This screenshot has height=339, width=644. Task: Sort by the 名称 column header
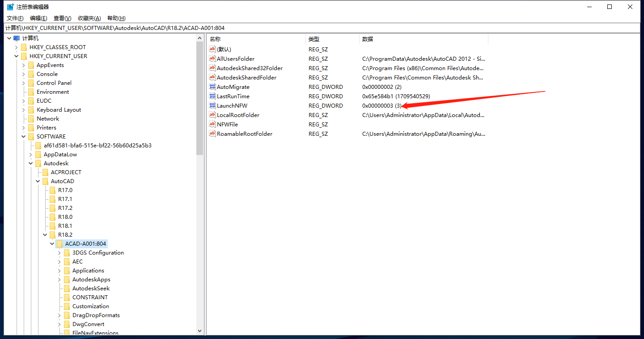(x=256, y=39)
